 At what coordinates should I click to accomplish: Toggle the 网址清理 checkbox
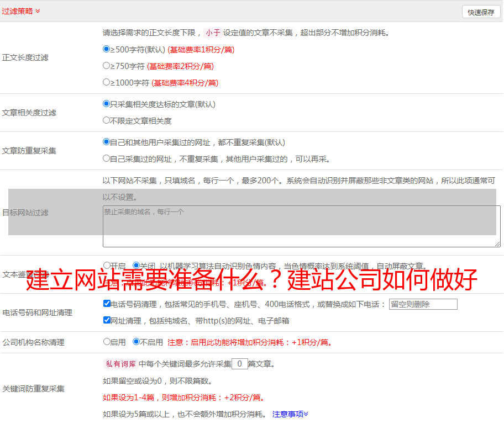(x=107, y=320)
